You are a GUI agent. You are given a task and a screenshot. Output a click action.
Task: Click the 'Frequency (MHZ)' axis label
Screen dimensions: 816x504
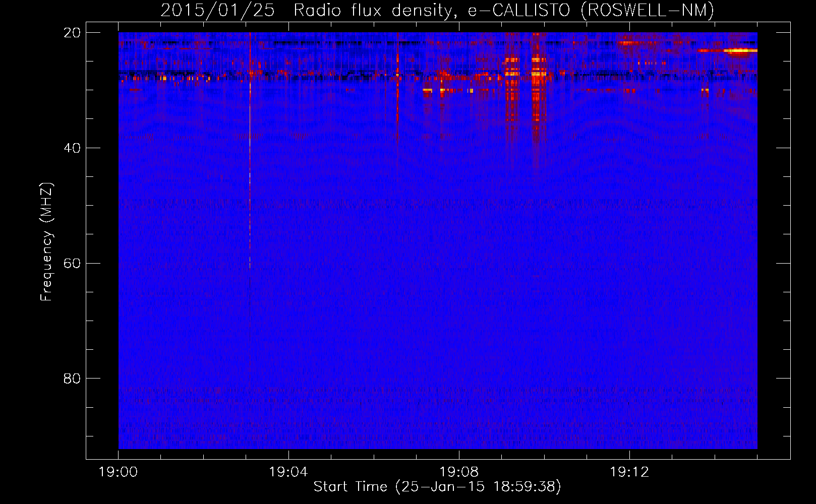(46, 242)
